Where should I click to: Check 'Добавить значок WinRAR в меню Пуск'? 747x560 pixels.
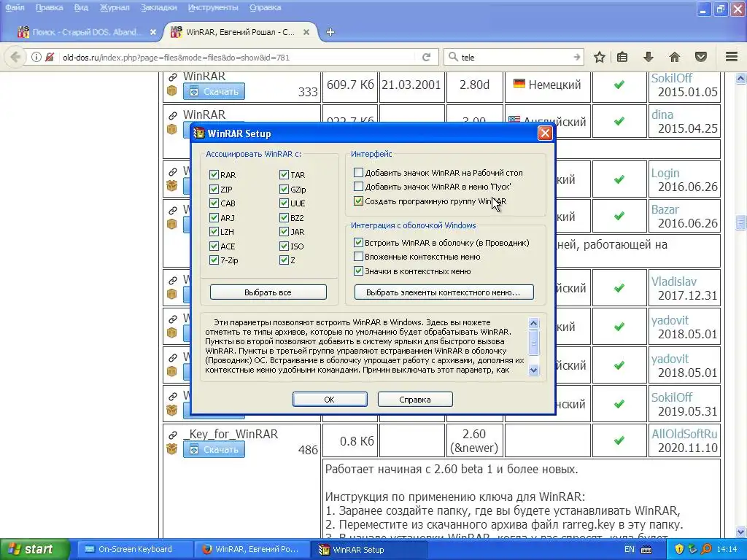coord(358,187)
